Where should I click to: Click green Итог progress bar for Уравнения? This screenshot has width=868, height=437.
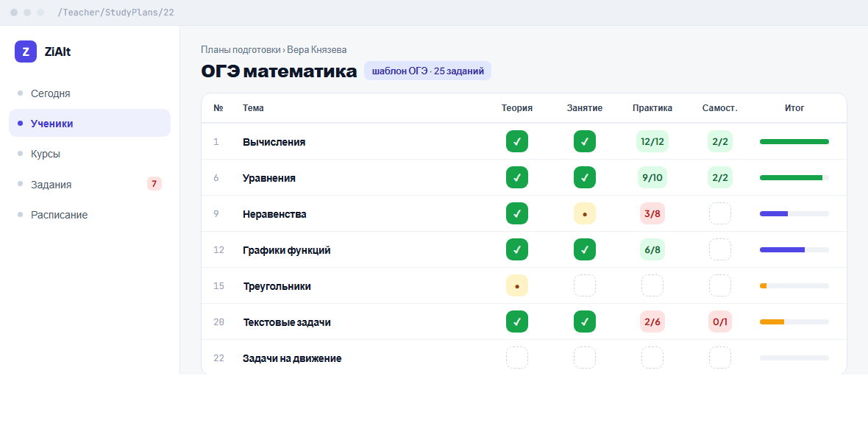coord(794,178)
